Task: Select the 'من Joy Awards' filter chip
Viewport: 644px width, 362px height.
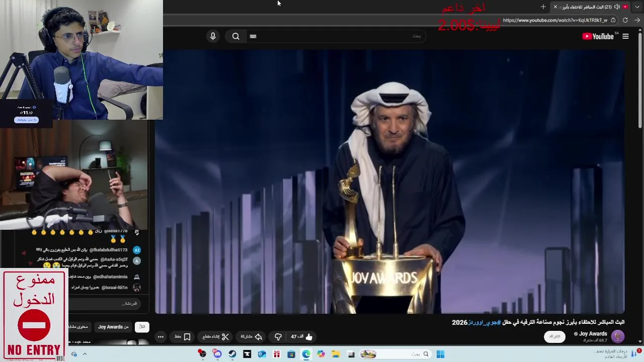Action: point(113,327)
